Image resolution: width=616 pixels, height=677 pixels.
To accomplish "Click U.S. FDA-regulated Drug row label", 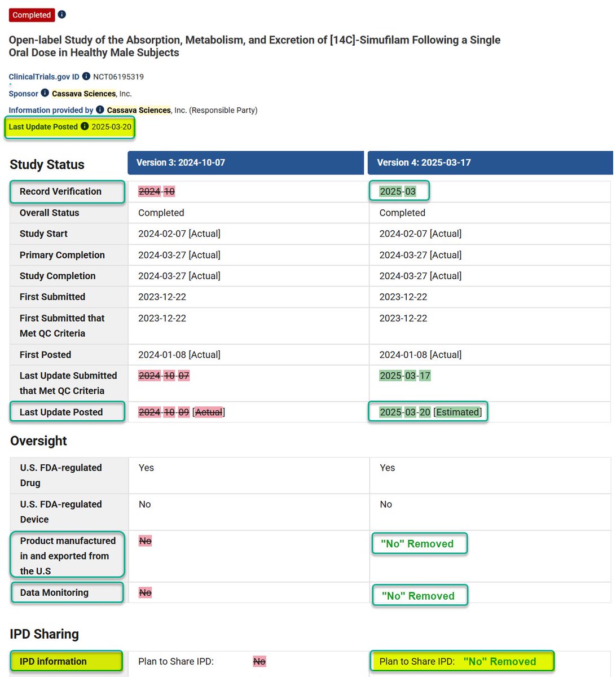I will [x=61, y=475].
